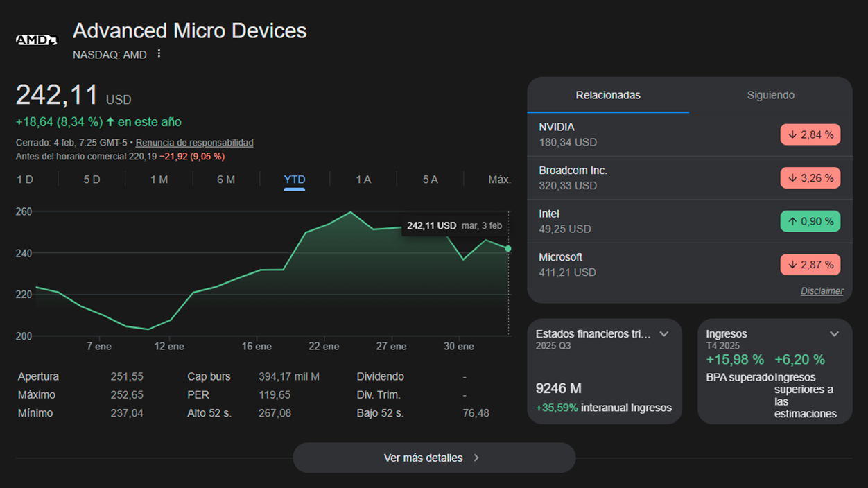Switch to the Siguiendo tab
The height and width of the screenshot is (488, 868).
pos(770,95)
